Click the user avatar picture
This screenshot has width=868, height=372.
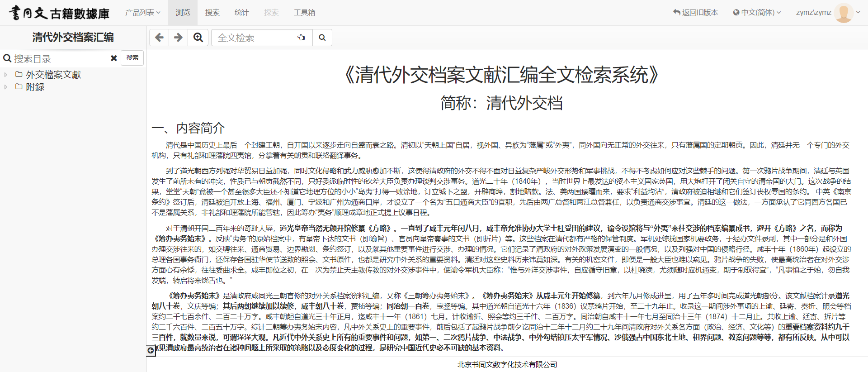pos(843,13)
